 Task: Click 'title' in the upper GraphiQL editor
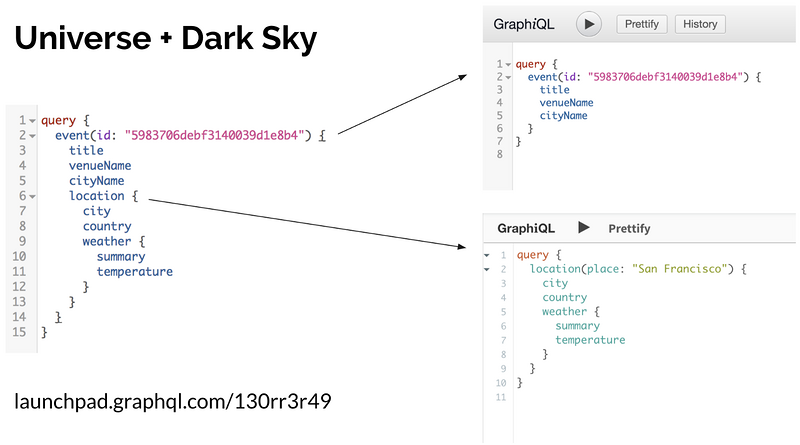[555, 90]
